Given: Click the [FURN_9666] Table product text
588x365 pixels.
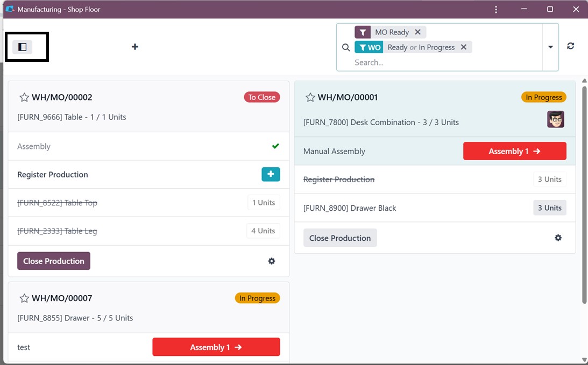Looking at the screenshot, I should click(x=72, y=117).
